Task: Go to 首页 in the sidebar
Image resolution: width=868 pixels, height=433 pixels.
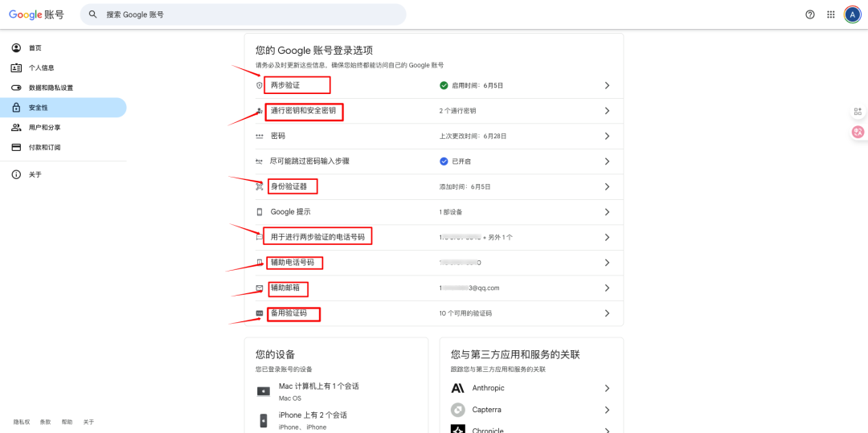Action: (x=63, y=48)
